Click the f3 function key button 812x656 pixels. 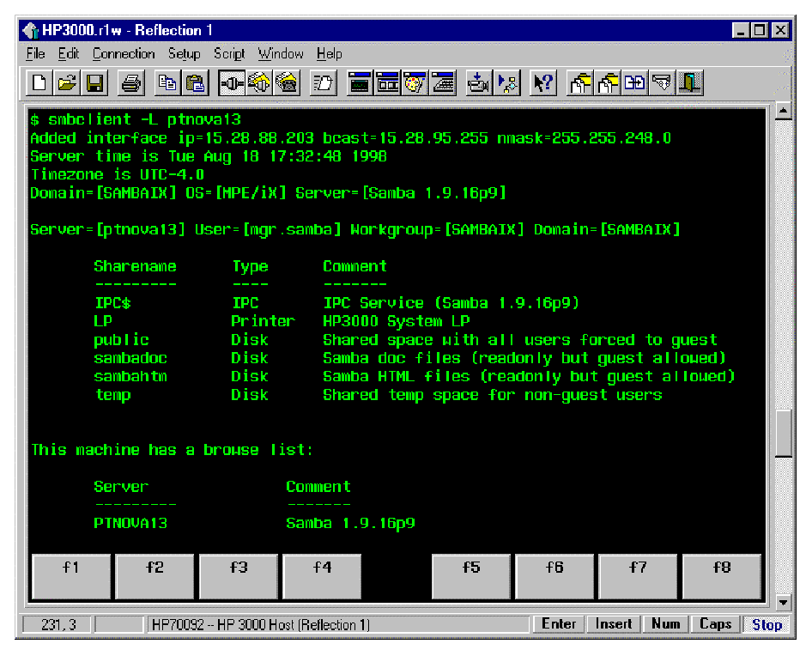(x=239, y=576)
